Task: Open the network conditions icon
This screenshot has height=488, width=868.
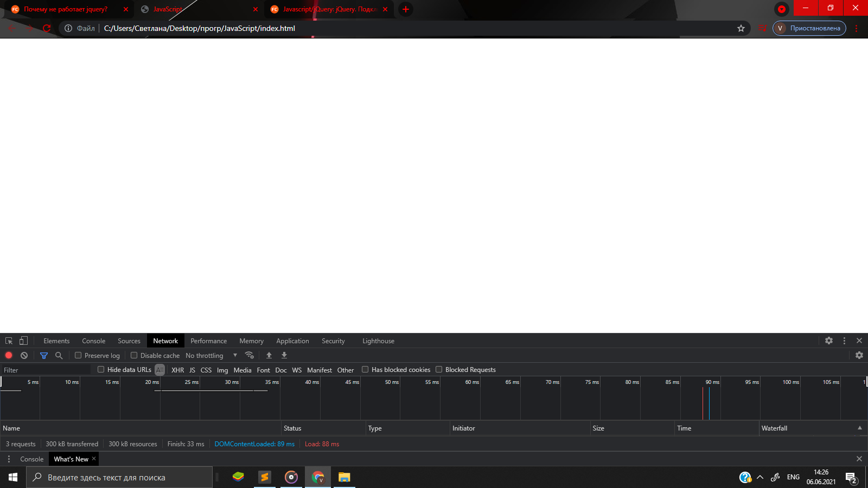Action: coord(250,356)
